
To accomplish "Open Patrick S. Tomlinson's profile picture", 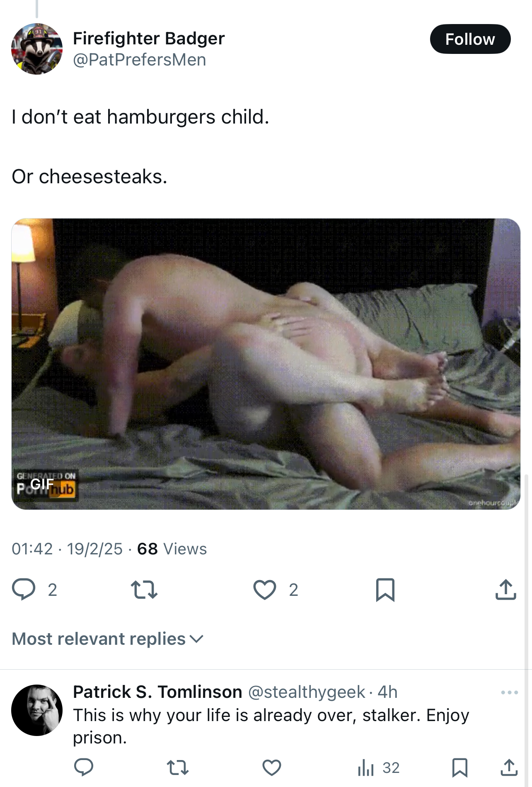I will (37, 710).
